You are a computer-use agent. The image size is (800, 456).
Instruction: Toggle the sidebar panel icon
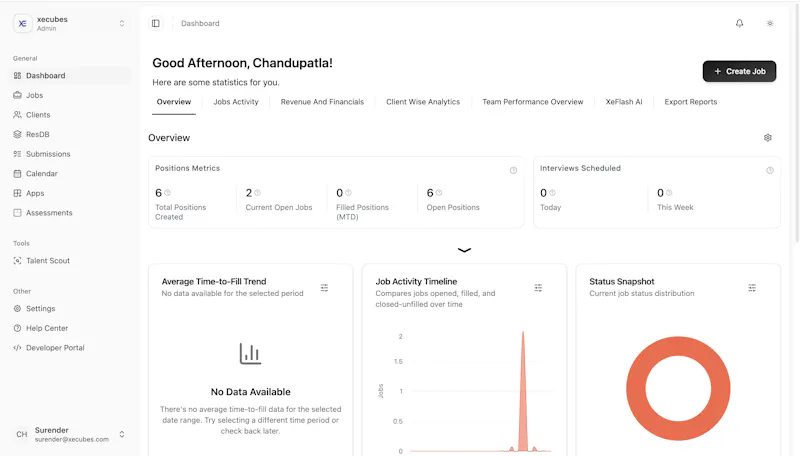(156, 23)
